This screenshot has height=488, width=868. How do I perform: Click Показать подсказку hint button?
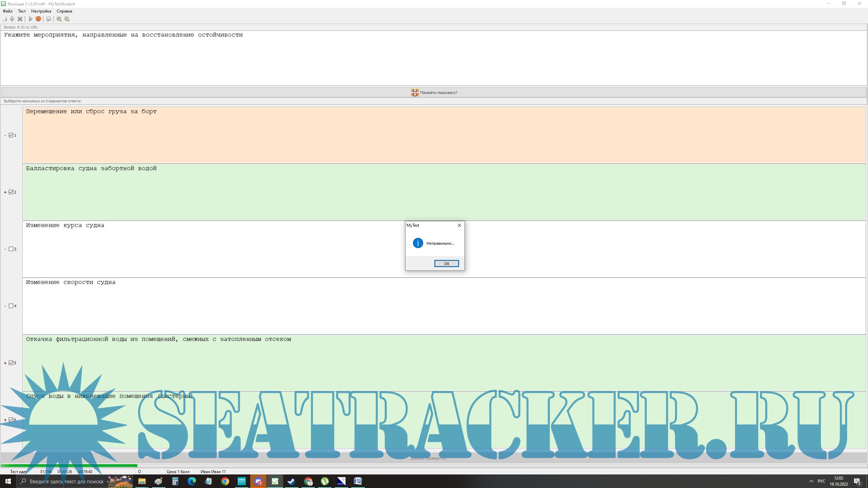click(438, 93)
